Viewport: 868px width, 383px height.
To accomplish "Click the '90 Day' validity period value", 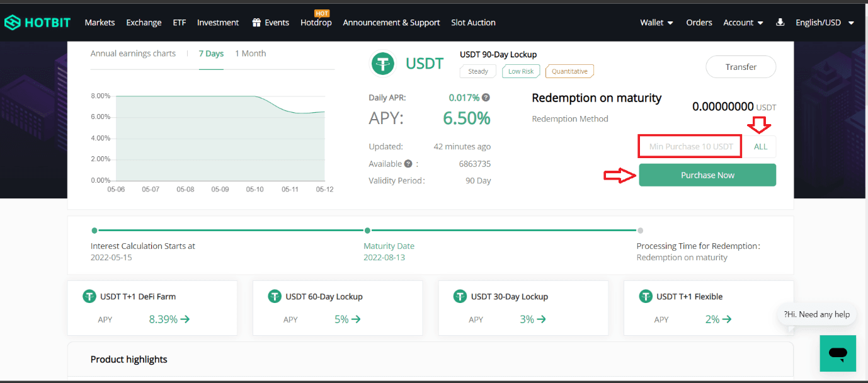I will [478, 181].
